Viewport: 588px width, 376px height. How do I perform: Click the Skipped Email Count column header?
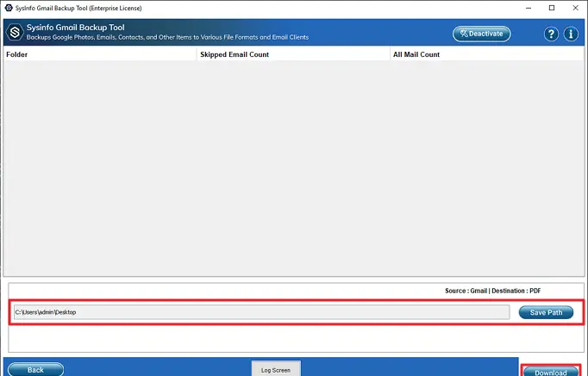coord(293,54)
